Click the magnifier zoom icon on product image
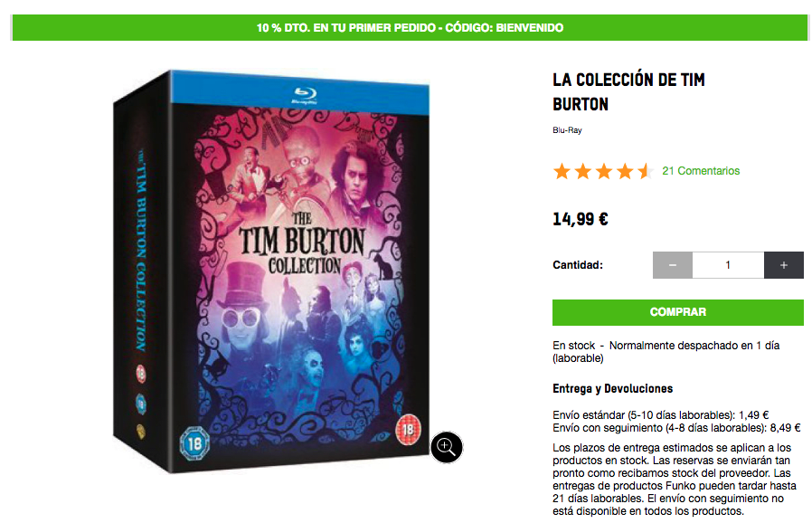 [447, 447]
